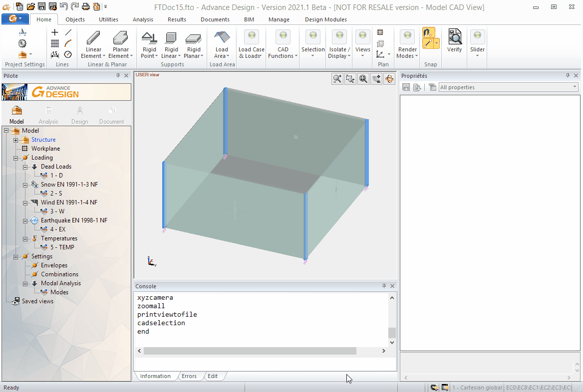
Task: Toggle the highlighted endpoint snap button
Action: [428, 43]
